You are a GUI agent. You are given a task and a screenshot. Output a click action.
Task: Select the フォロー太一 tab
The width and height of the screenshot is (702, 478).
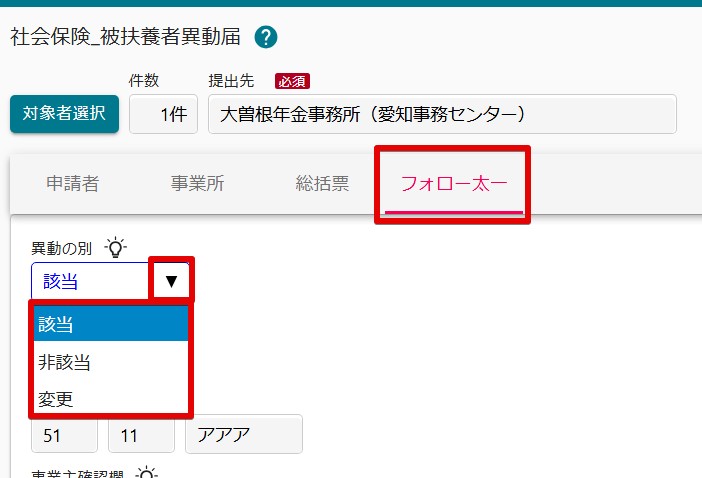454,184
